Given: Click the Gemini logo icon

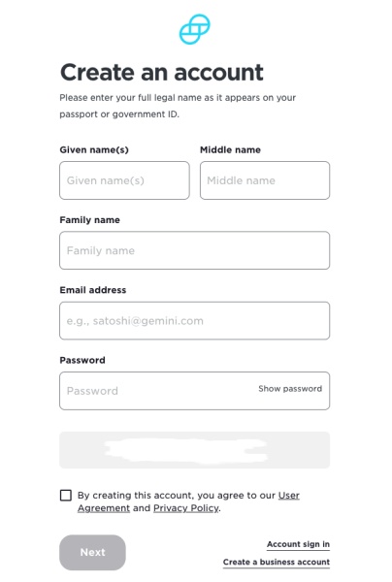Looking at the screenshot, I should 194,29.
